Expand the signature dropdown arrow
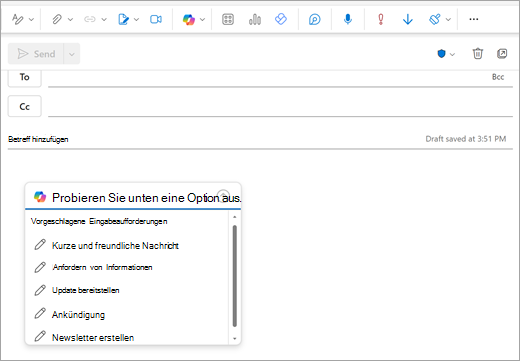The image size is (520, 361). pyautogui.click(x=136, y=20)
